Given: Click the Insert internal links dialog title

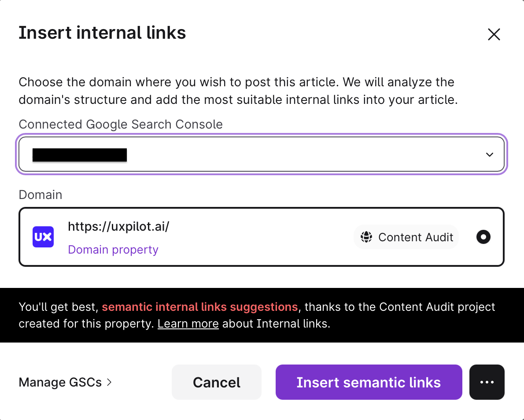Looking at the screenshot, I should 102,33.
